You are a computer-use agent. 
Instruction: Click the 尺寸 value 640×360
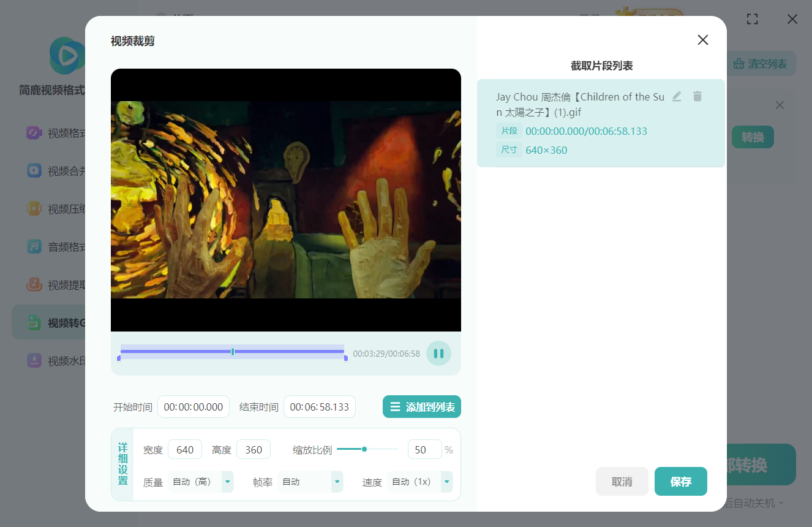tap(546, 150)
